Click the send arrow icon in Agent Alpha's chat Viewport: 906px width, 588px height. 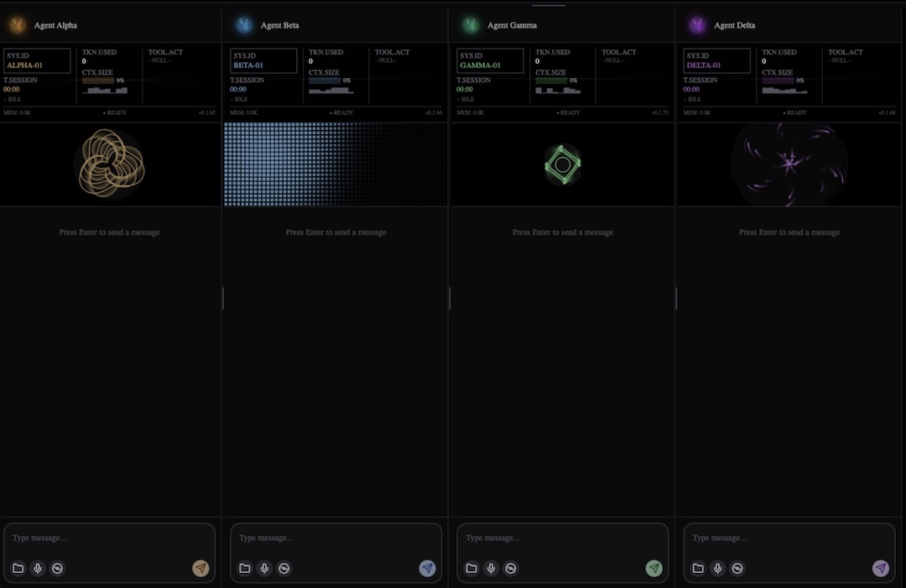200,568
